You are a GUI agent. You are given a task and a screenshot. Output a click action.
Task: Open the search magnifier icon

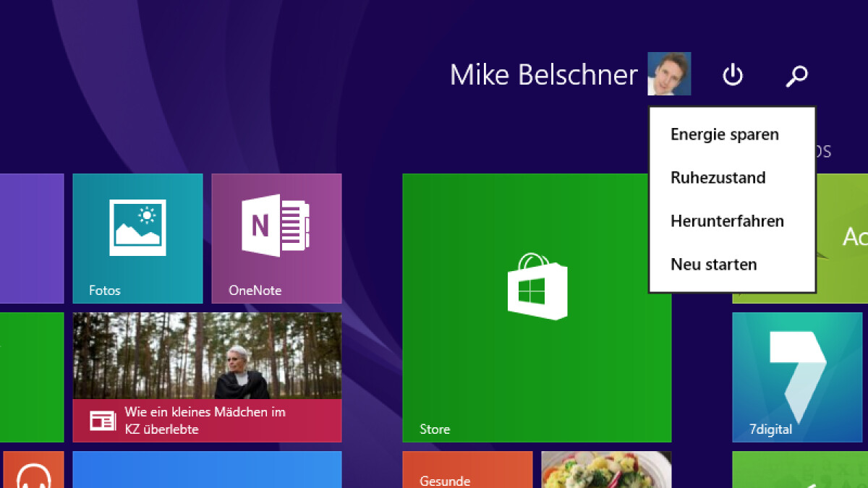pos(796,74)
